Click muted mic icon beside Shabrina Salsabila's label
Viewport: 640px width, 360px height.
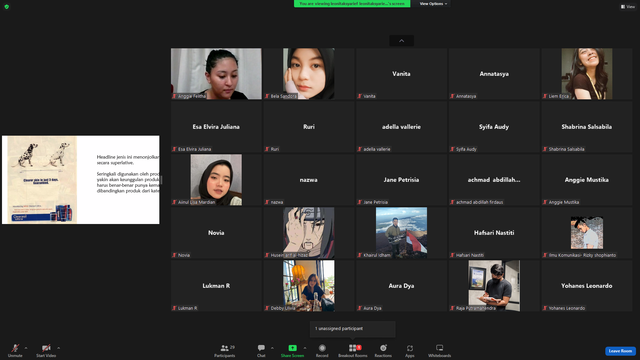(545, 149)
